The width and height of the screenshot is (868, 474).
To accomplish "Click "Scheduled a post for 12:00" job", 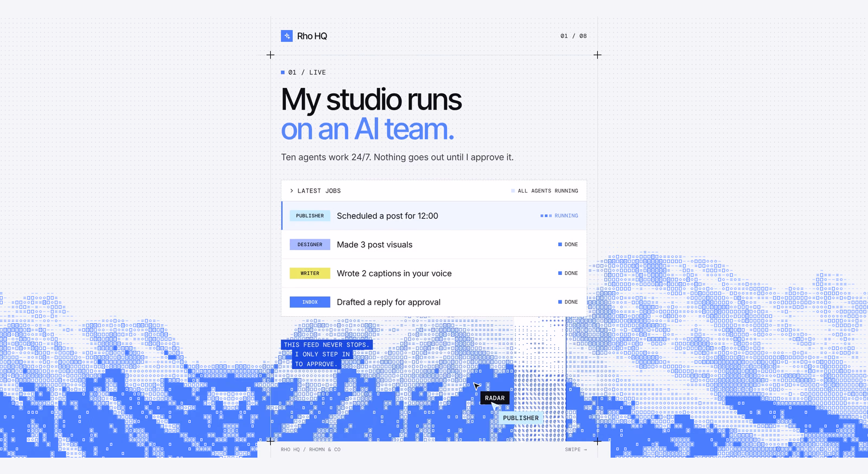I will tap(387, 216).
